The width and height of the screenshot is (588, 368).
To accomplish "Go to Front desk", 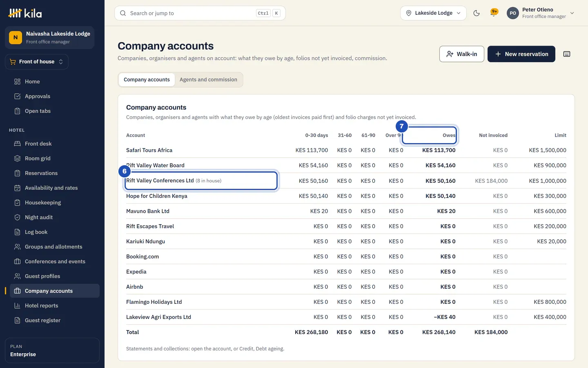I will coord(55,144).
